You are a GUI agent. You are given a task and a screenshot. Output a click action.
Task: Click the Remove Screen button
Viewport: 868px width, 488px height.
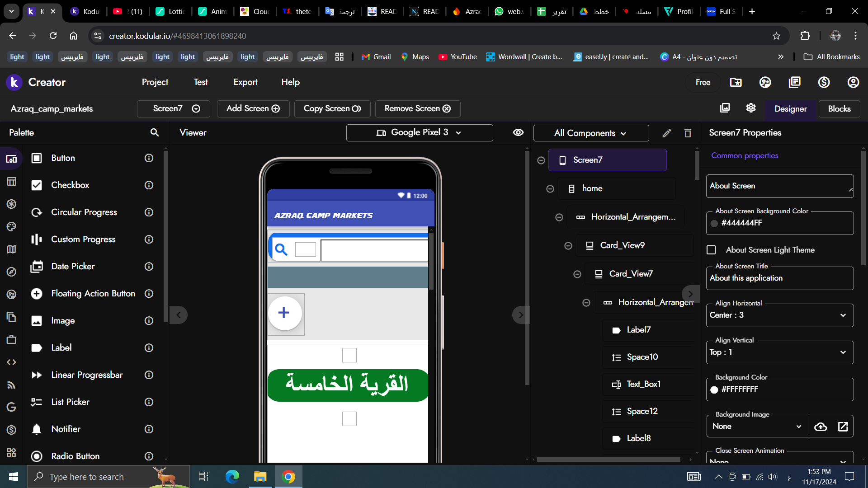[x=417, y=109]
